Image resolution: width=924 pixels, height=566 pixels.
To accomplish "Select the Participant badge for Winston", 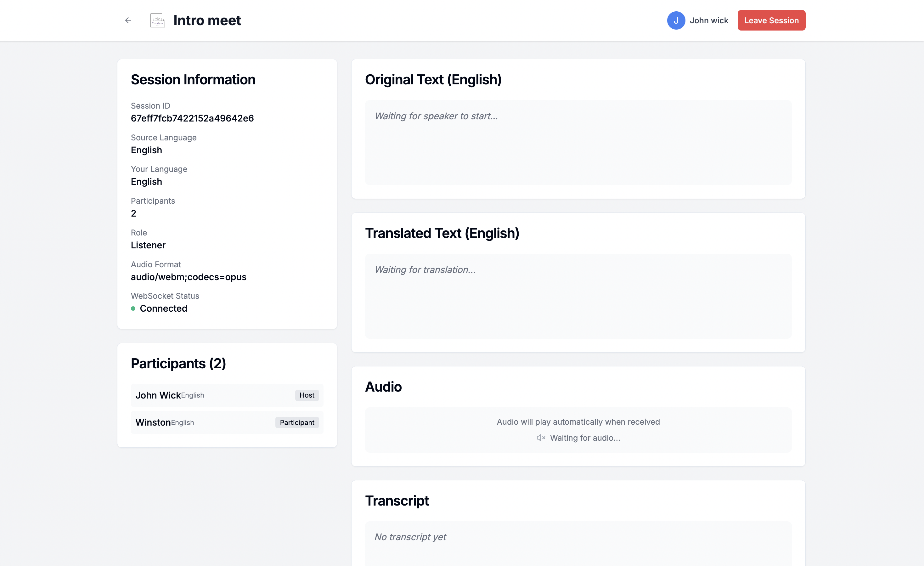I will [297, 422].
